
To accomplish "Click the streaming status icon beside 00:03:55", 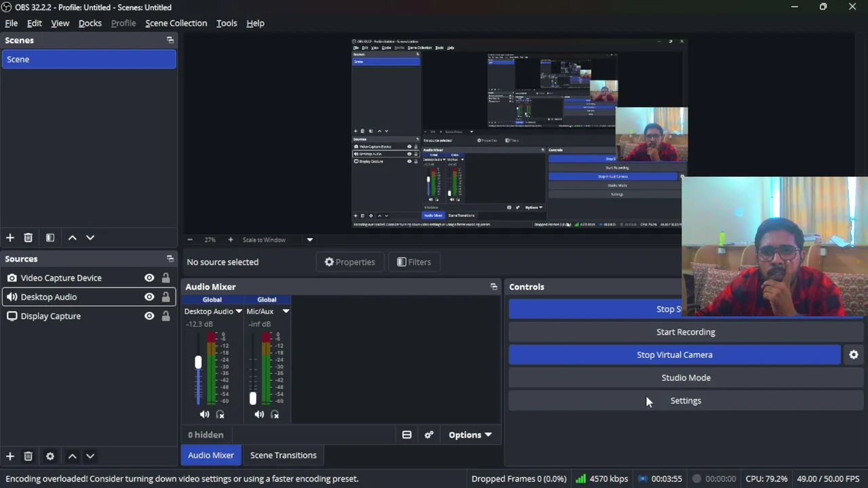I will [643, 479].
